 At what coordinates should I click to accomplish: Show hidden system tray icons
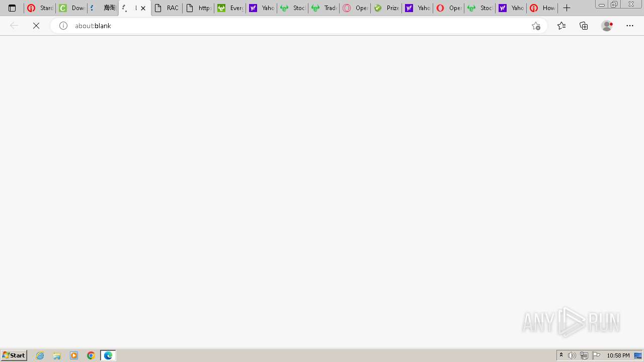click(x=561, y=355)
